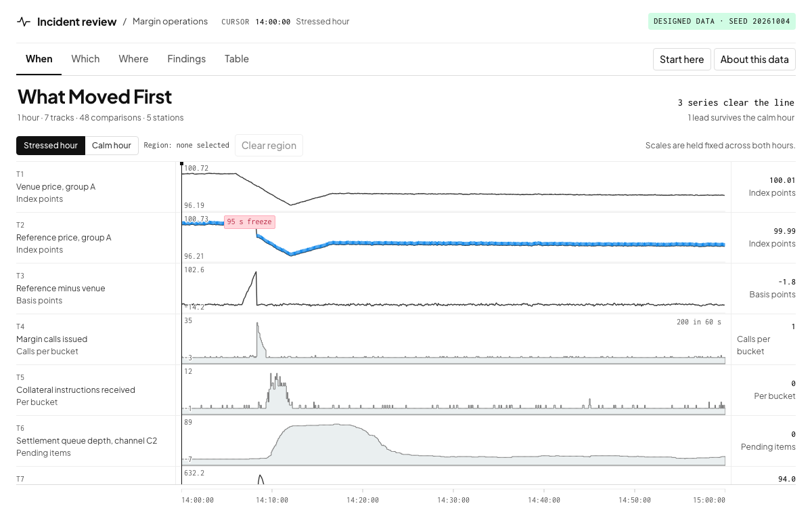Click the Start here button
Screen dimensions: 812x508
click(x=682, y=60)
